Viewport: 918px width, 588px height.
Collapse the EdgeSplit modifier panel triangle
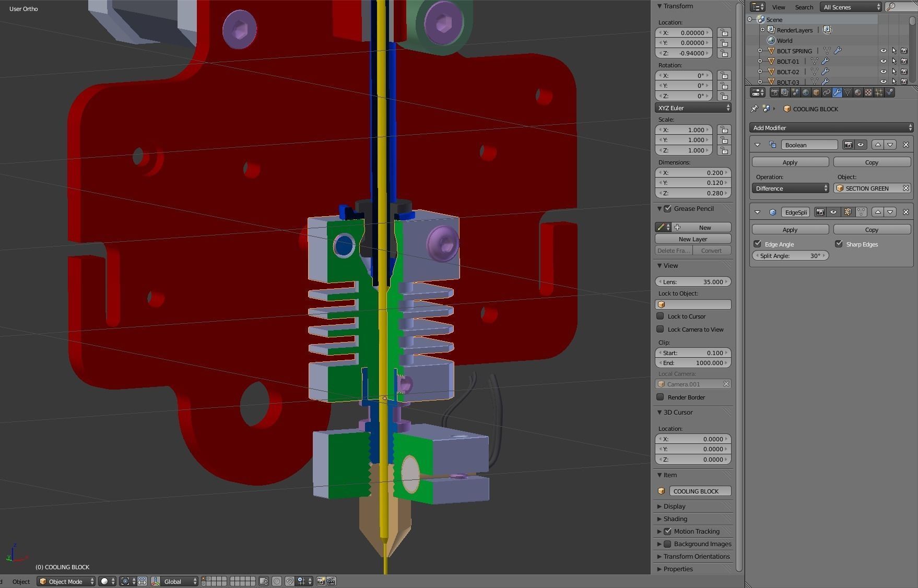tap(758, 212)
